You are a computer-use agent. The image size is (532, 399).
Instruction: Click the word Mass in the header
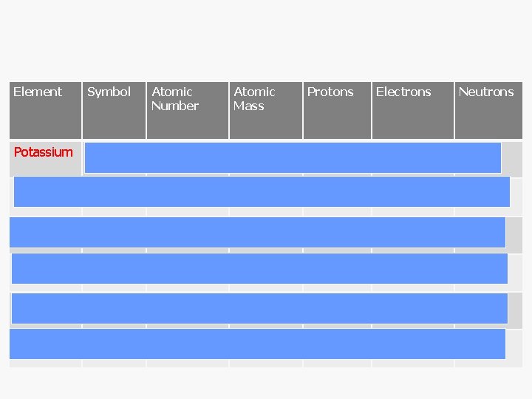(249, 106)
